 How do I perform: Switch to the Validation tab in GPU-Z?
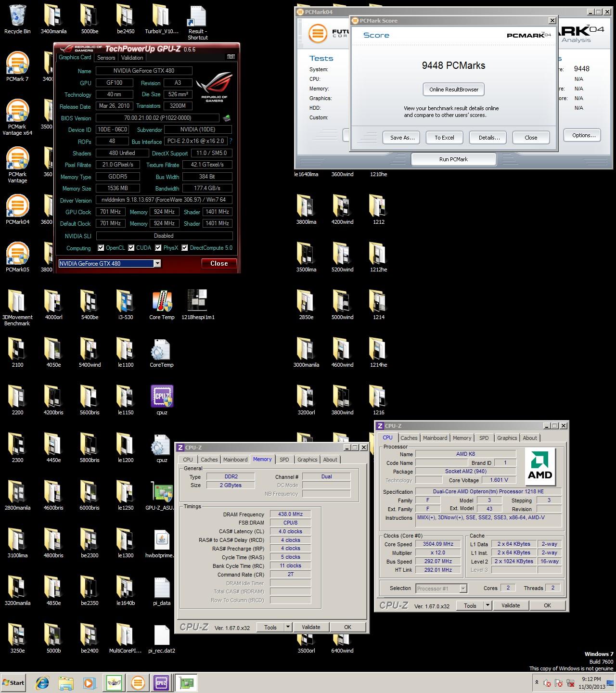132,57
